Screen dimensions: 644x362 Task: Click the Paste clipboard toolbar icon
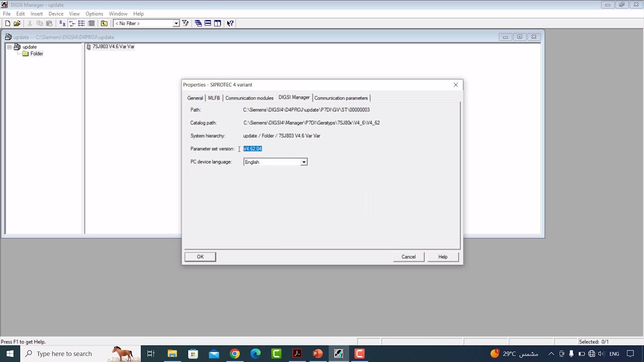point(49,23)
